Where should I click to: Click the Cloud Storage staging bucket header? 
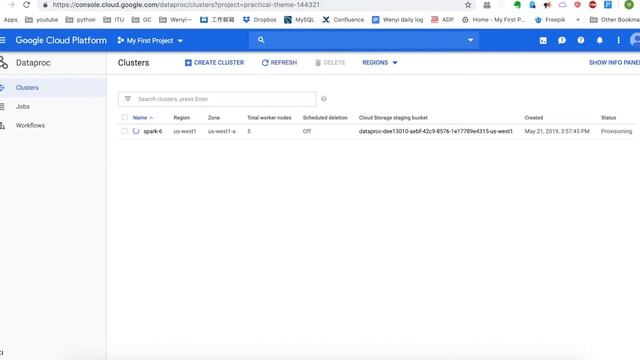pyautogui.click(x=393, y=118)
